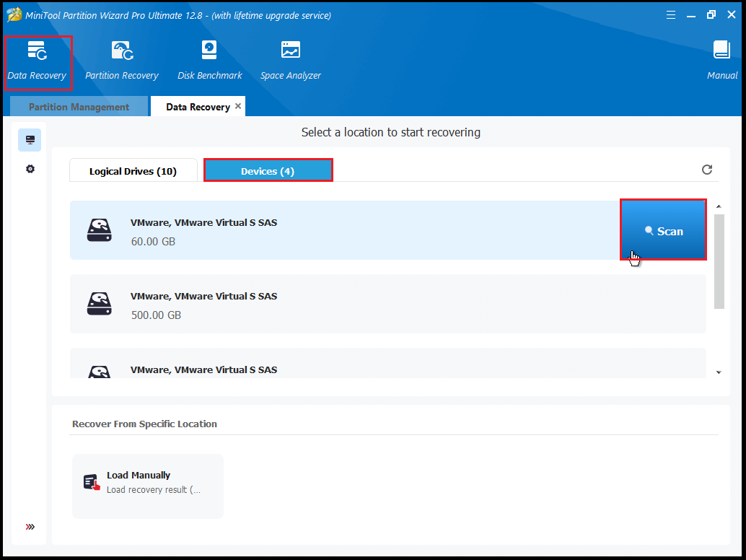Image resolution: width=746 pixels, height=560 pixels.
Task: Close the Data Recovery tab
Action: [238, 106]
